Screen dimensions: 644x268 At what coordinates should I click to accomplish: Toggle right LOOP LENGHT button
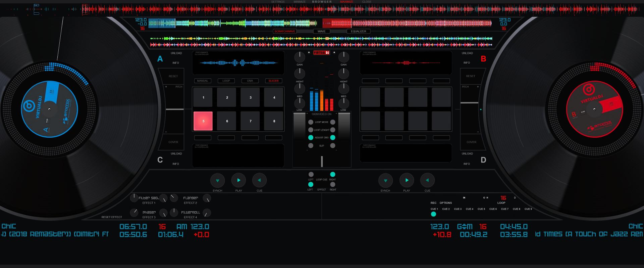click(x=333, y=130)
